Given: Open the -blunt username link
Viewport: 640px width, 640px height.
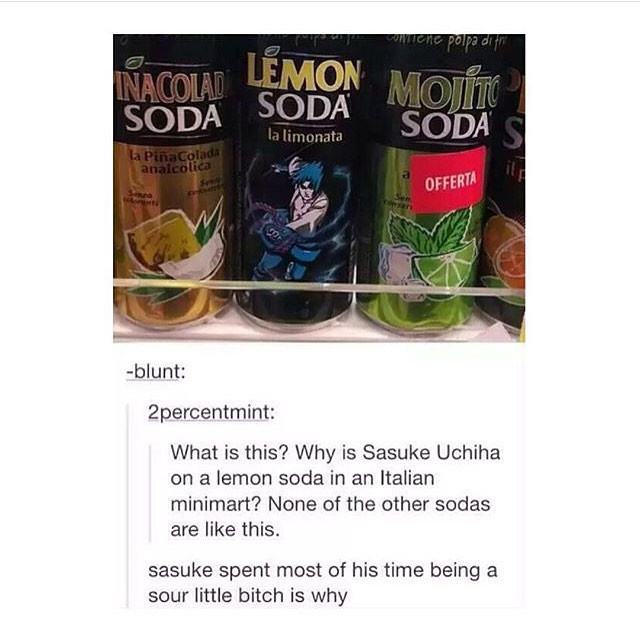Looking at the screenshot, I should 156,372.
